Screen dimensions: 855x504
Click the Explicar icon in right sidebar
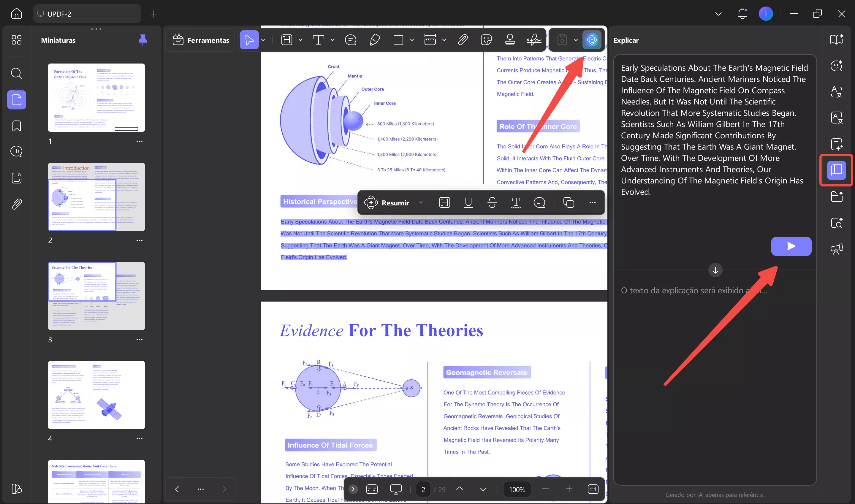tap(836, 170)
